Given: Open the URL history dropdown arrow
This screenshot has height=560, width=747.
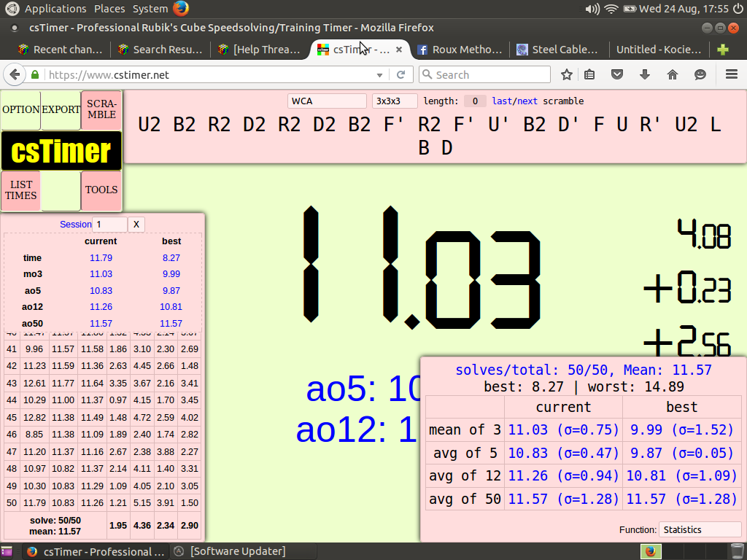Looking at the screenshot, I should tap(379, 75).
